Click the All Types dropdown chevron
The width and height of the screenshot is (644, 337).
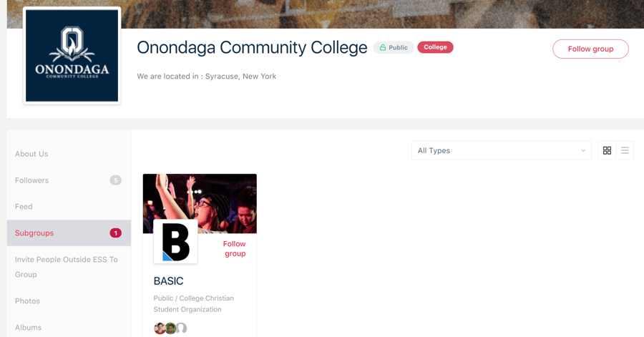(582, 151)
